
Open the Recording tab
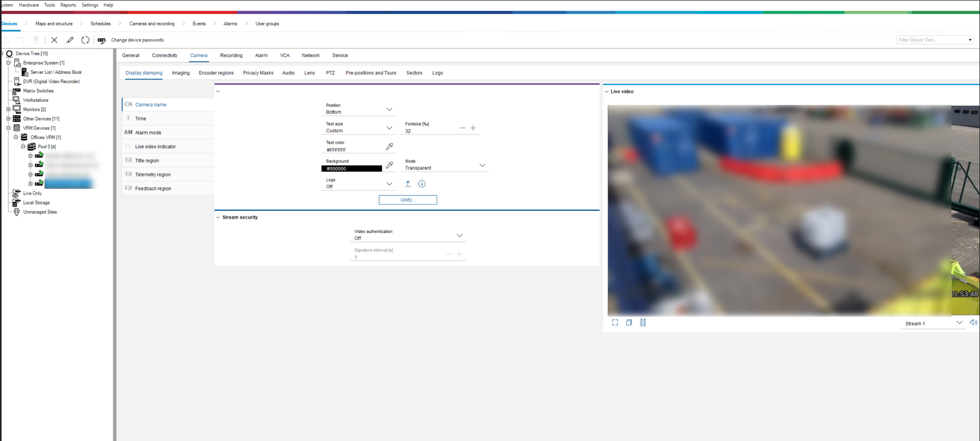tap(231, 55)
